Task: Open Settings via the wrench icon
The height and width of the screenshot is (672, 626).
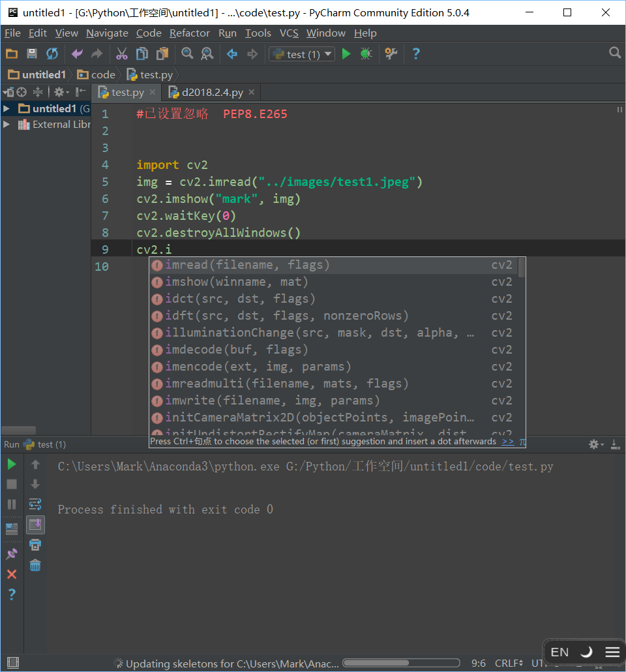Action: [391, 54]
